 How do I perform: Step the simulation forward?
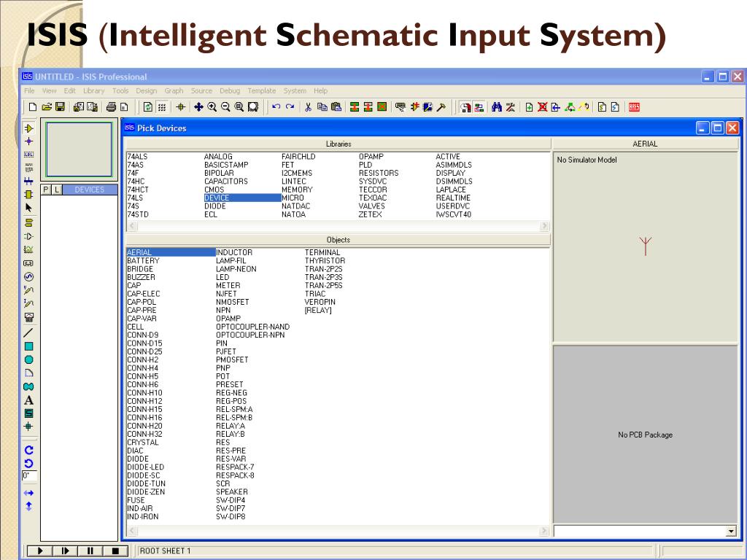click(65, 551)
